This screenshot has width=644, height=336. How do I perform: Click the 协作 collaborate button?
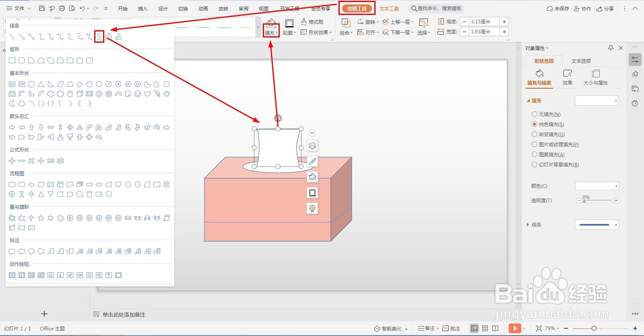click(583, 8)
